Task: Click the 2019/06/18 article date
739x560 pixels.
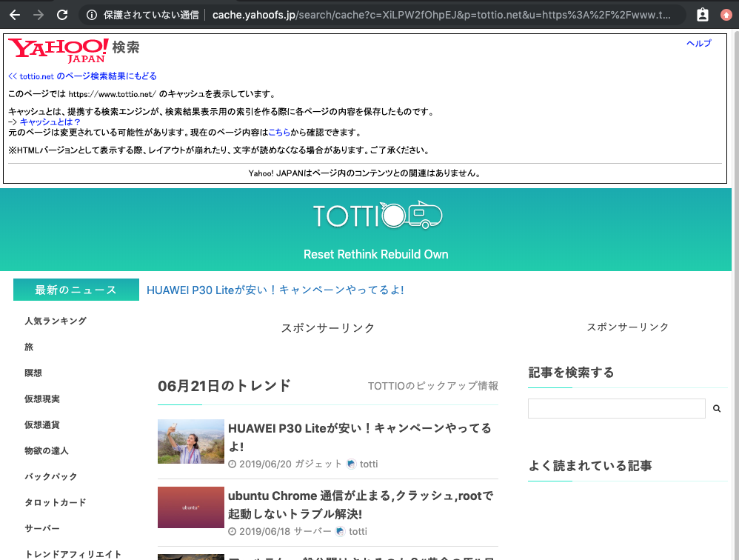Action: coord(265,532)
